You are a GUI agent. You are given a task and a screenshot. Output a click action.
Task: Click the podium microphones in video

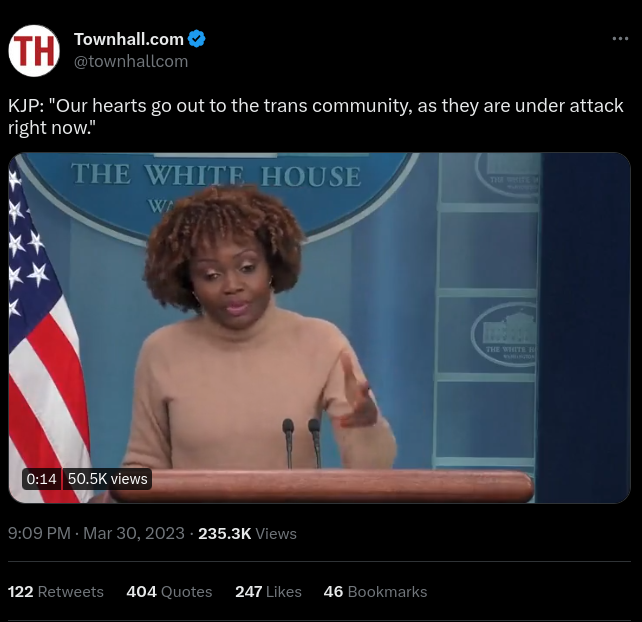point(301,443)
